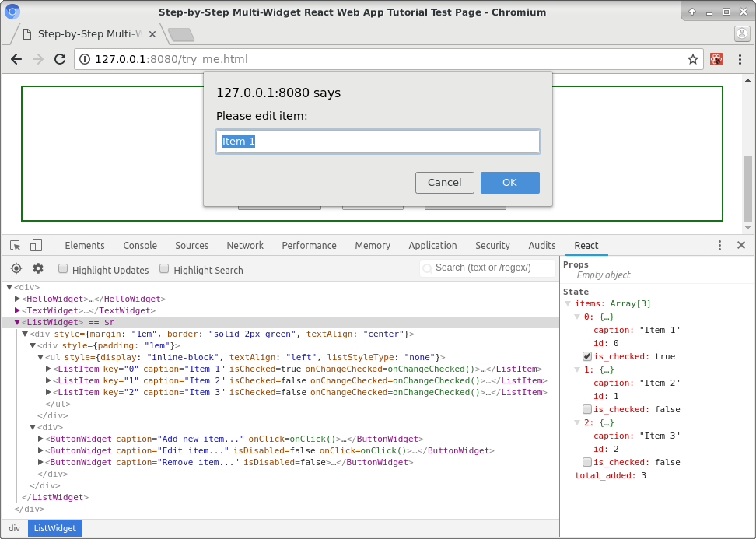The height and width of the screenshot is (539, 756).
Task: Switch to the Console tab
Action: point(140,246)
